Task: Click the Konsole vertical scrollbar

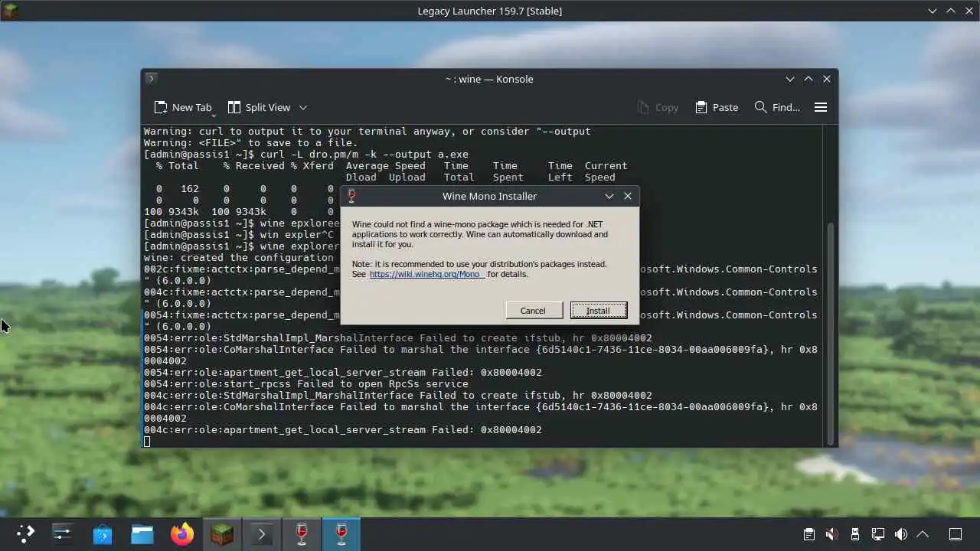Action: point(830,333)
